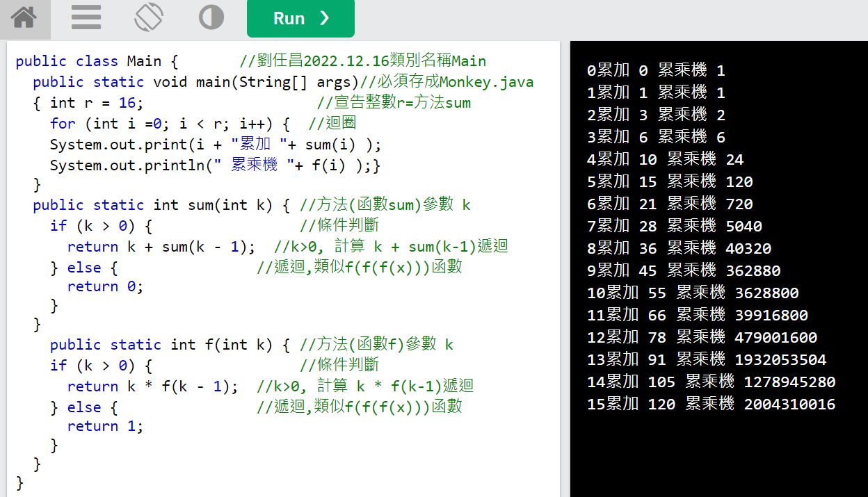Click the 'return 0;' line

[x=105, y=286]
